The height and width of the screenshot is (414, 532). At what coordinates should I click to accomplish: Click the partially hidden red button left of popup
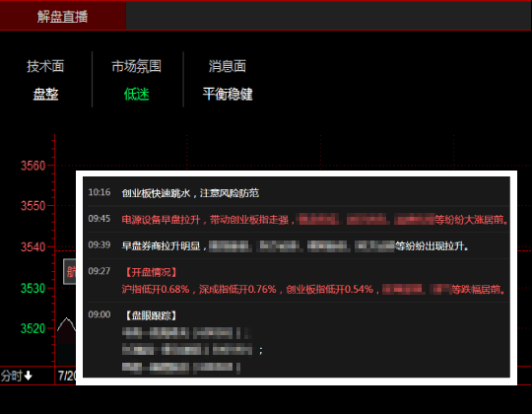click(x=70, y=271)
